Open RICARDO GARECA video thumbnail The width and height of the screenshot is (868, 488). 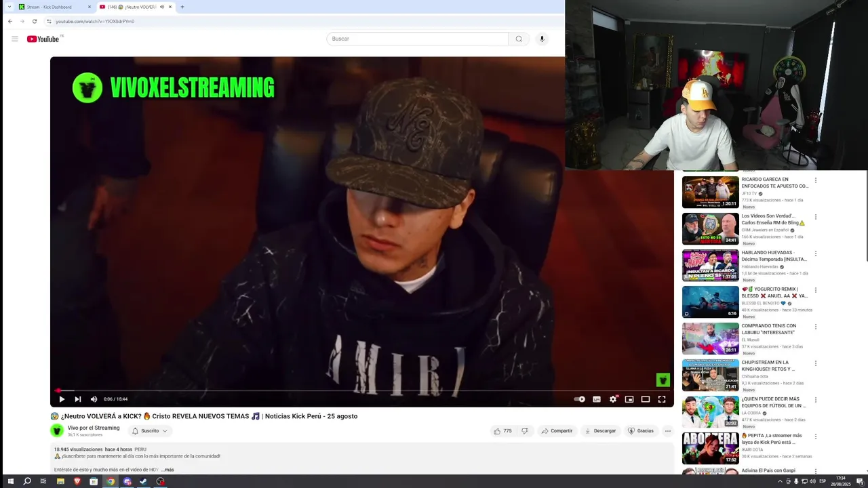click(710, 192)
